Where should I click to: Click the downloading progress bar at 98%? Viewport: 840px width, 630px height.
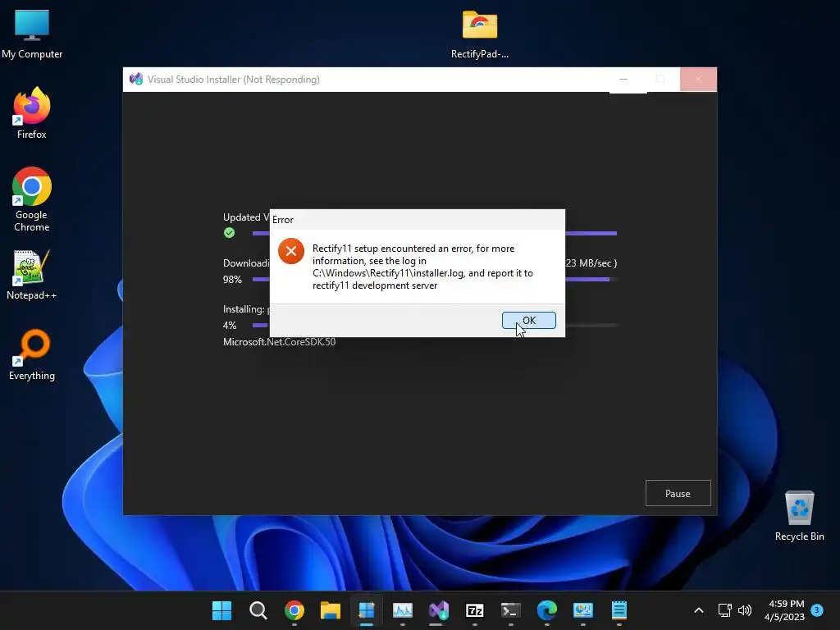[x=435, y=279]
